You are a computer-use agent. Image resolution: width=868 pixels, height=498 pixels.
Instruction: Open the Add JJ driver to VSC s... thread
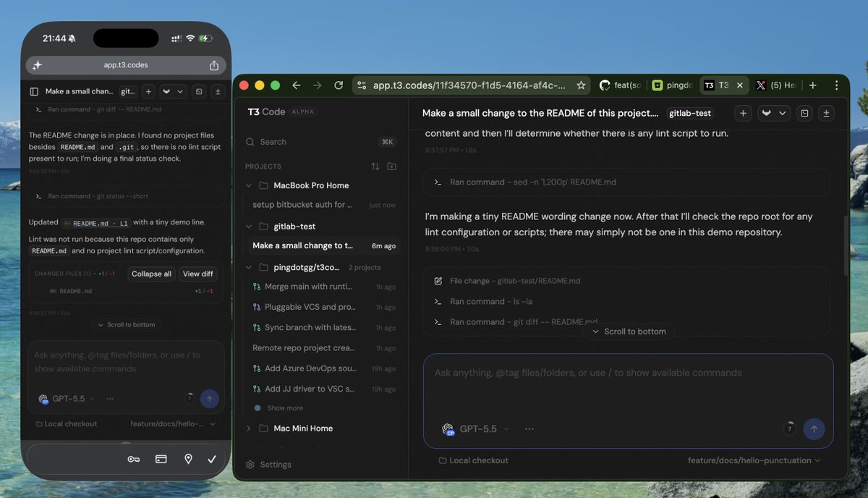point(323,389)
